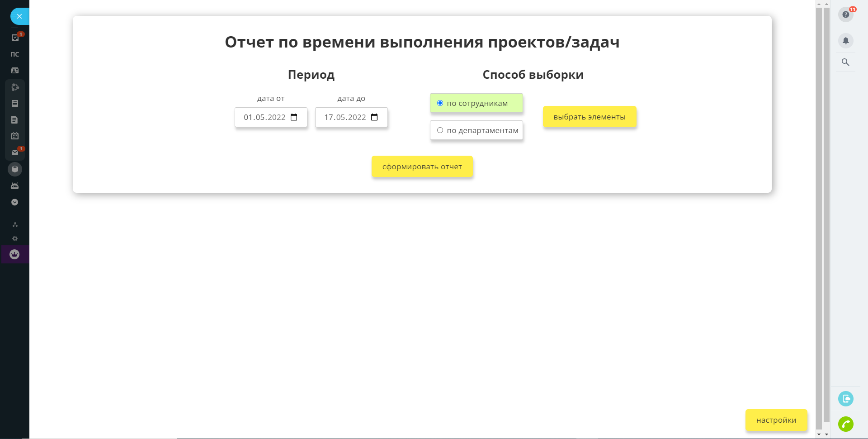
Task: Open the tasks checklist icon in sidebar
Action: (15, 38)
